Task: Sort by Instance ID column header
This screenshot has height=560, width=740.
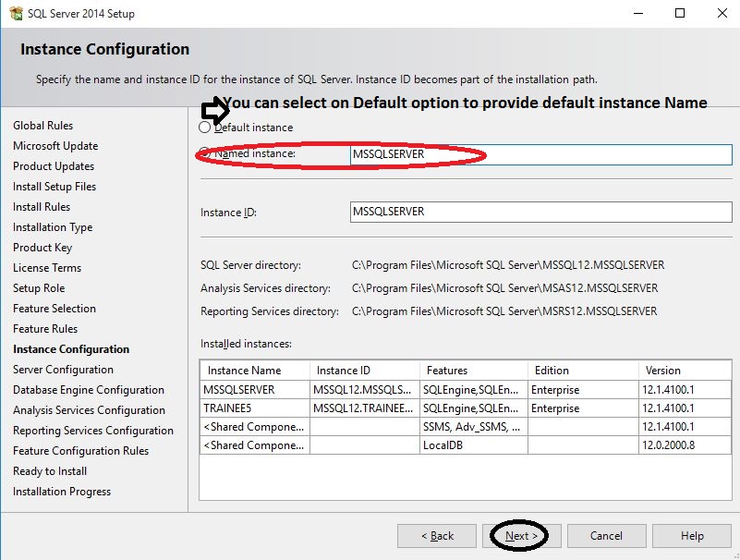Action: [365, 371]
